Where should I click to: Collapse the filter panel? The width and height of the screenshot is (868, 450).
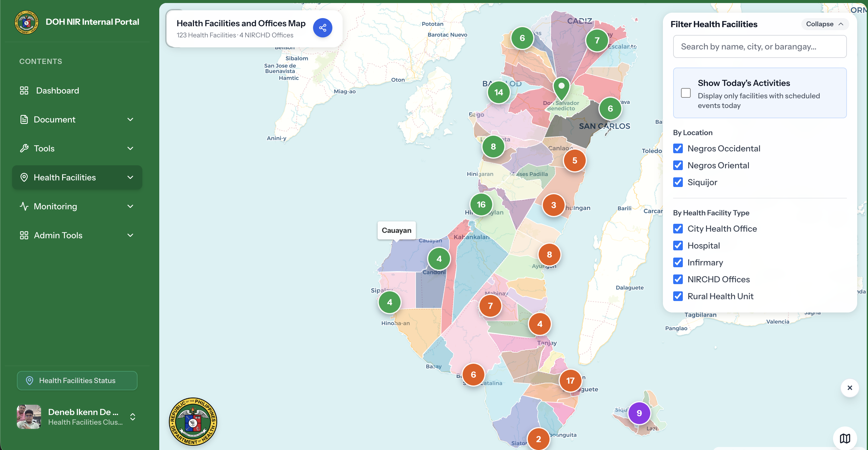pyautogui.click(x=824, y=24)
